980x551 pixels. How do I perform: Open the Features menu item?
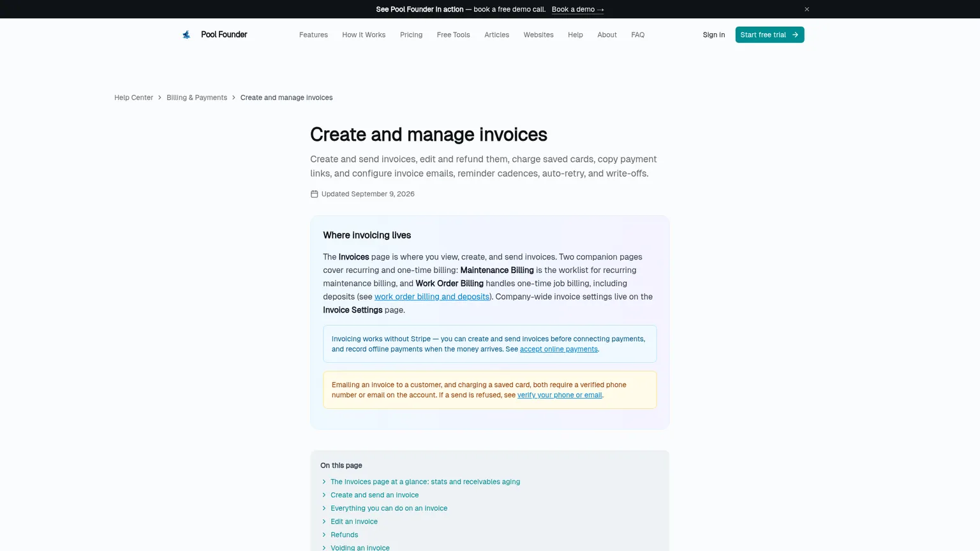coord(313,34)
